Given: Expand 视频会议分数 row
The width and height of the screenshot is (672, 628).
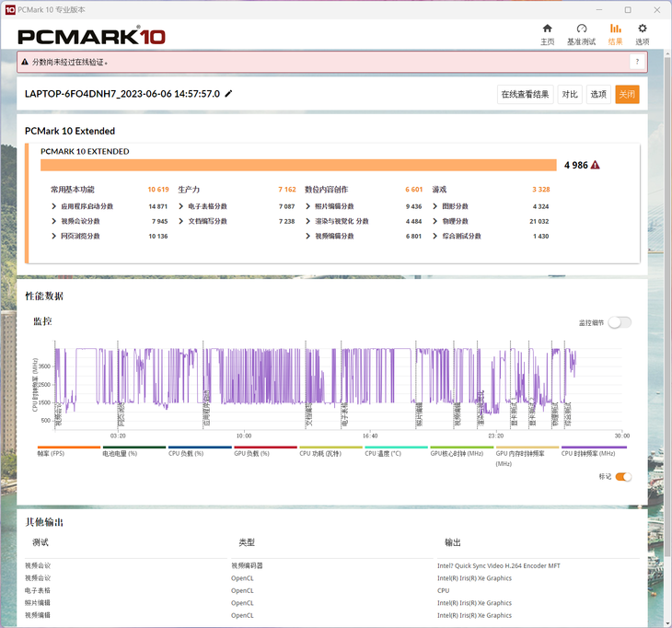Looking at the screenshot, I should [53, 221].
